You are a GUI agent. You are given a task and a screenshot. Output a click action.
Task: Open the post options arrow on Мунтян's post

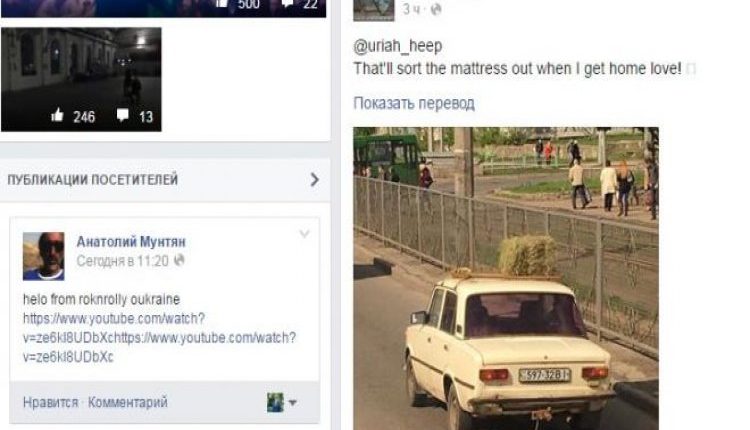point(304,234)
